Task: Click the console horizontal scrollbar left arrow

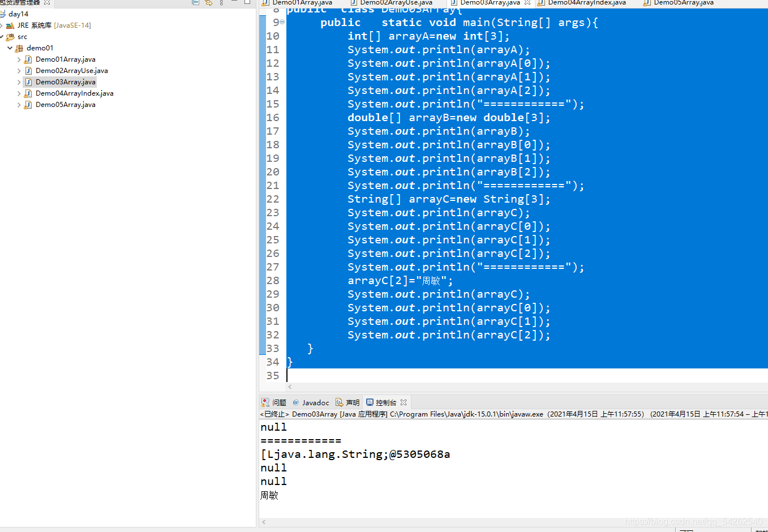Action: 264,522
